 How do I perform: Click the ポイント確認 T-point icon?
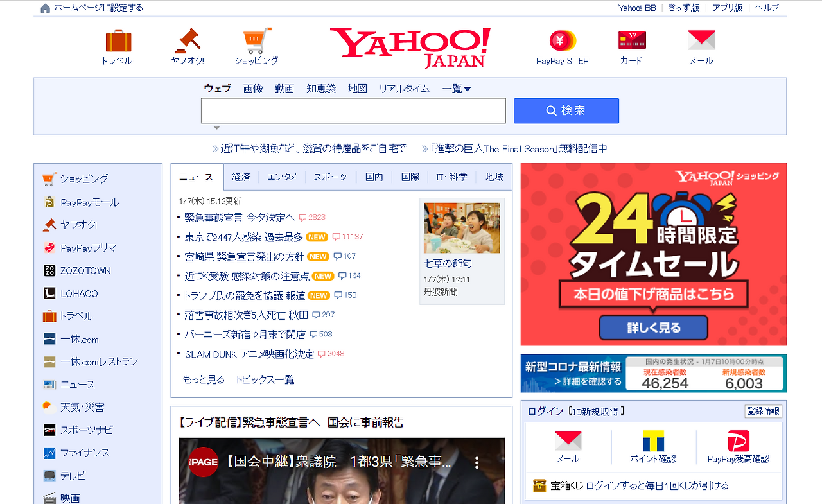coord(653,441)
